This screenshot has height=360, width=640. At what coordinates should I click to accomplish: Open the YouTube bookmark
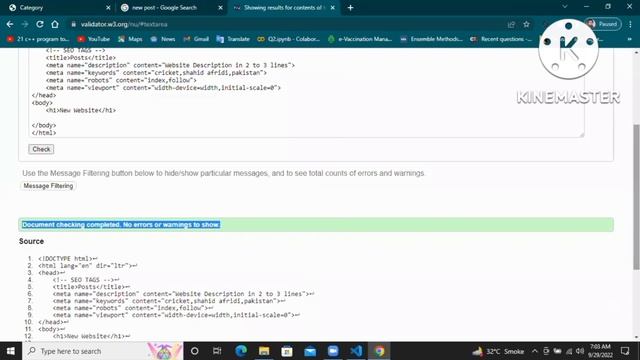coord(94,39)
